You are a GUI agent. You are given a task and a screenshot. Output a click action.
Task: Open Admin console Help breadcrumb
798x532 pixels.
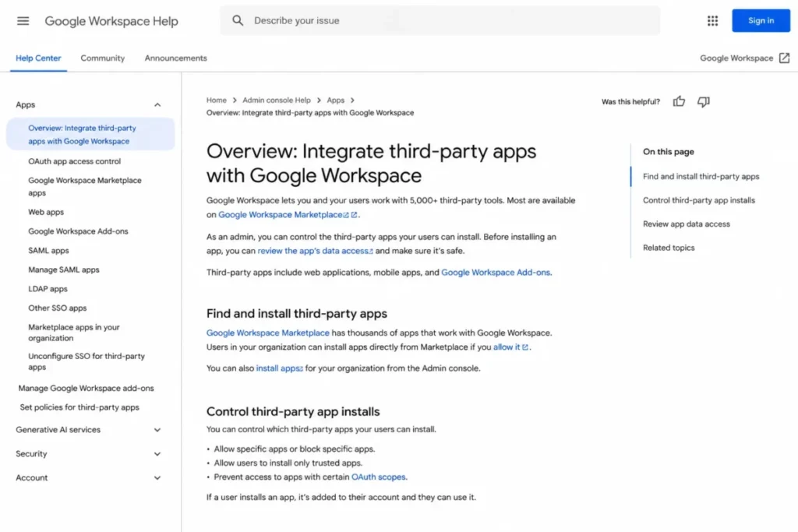[277, 100]
